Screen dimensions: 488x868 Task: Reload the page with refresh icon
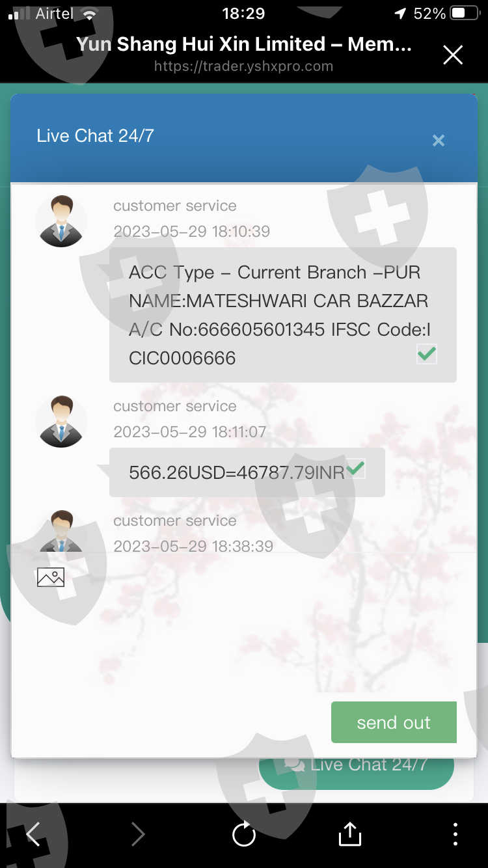244,834
